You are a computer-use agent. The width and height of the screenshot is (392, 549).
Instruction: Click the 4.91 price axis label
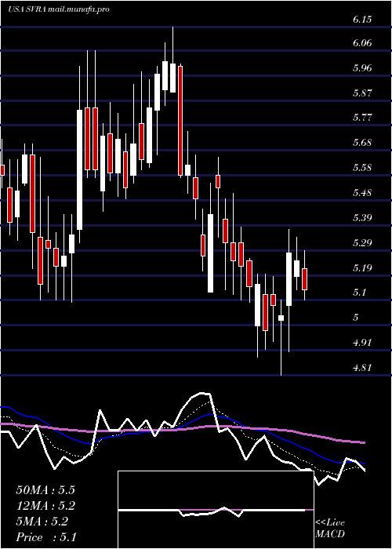point(362,342)
